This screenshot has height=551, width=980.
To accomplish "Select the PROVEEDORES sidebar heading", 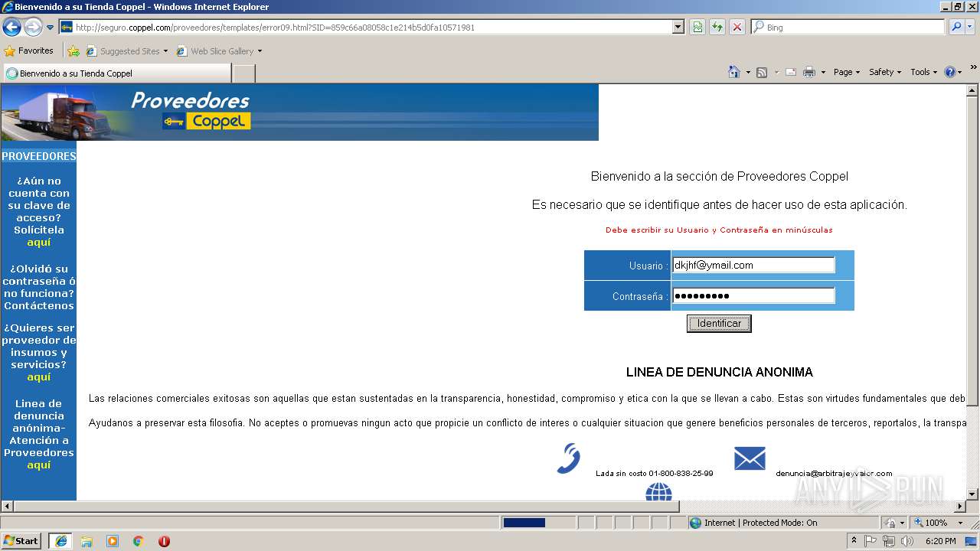I will pyautogui.click(x=39, y=156).
